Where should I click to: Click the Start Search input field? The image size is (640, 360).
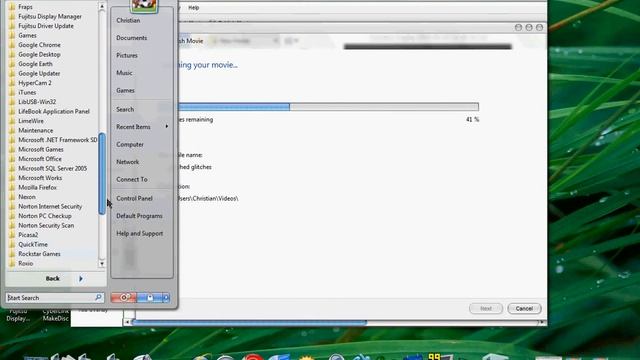click(50, 298)
